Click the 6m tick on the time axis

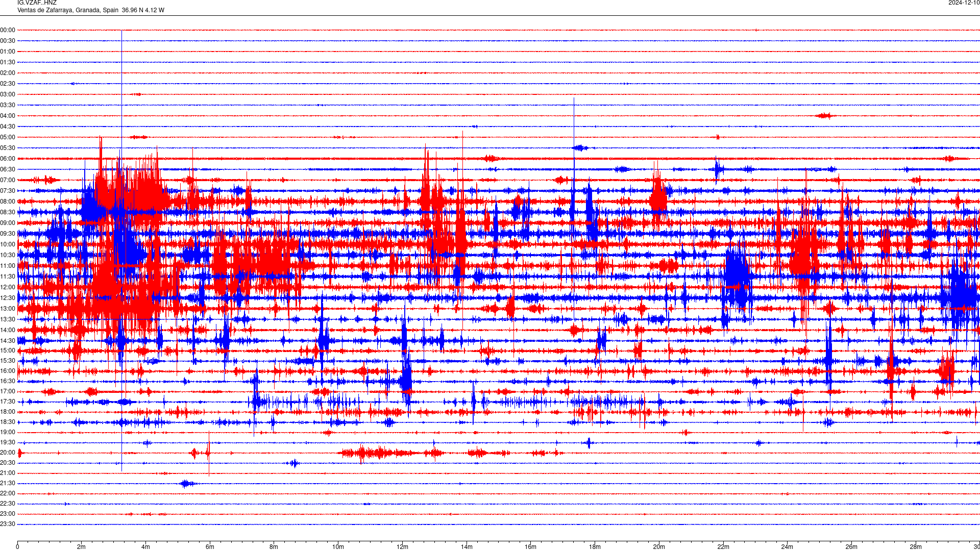coord(210,547)
